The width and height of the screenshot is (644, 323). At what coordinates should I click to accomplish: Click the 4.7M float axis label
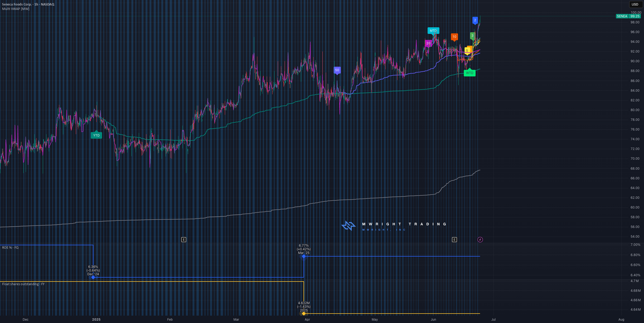point(635,281)
